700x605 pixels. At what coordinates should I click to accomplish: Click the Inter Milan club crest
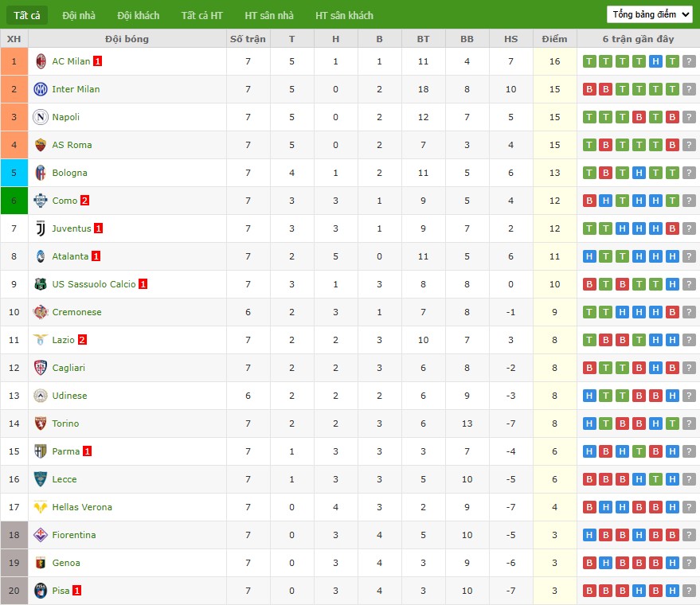pyautogui.click(x=40, y=89)
